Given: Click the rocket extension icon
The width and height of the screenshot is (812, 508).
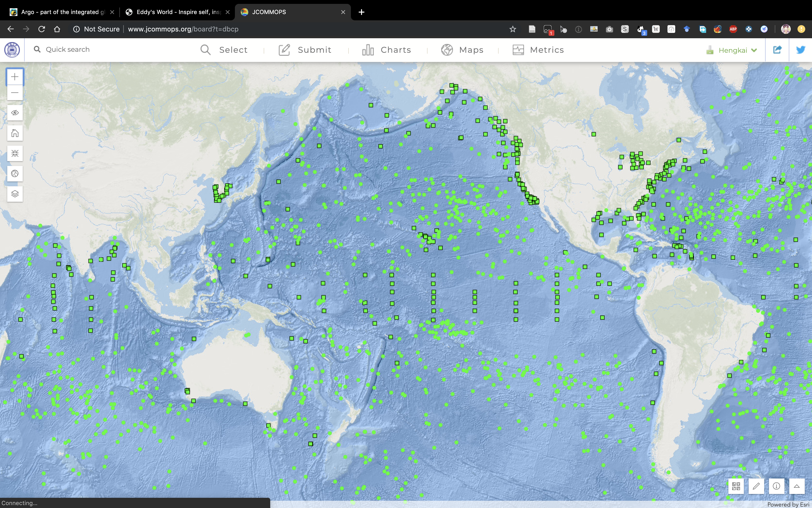Looking at the screenshot, I should click(717, 29).
